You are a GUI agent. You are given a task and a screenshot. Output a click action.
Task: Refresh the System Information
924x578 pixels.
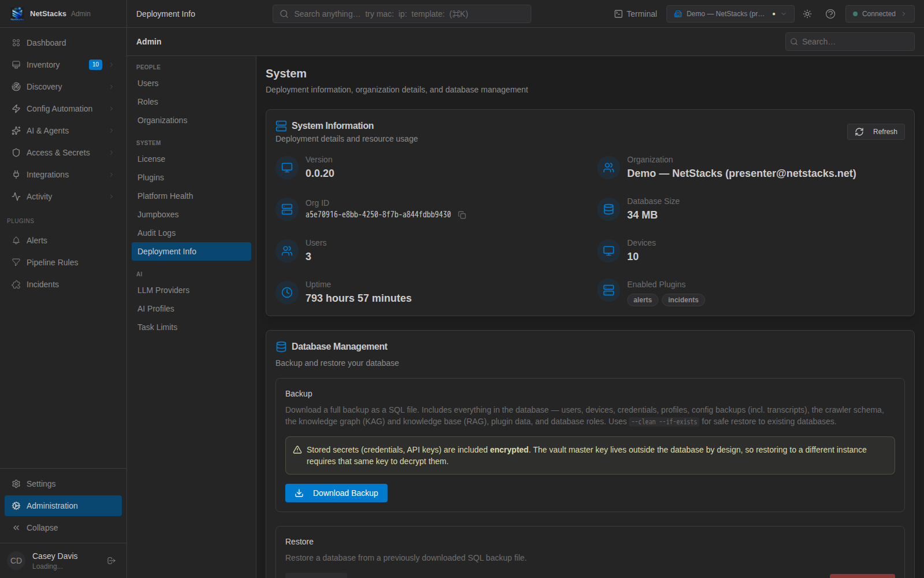tap(875, 132)
